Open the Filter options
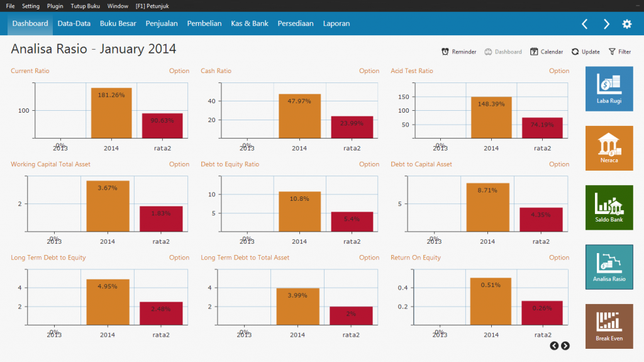Image resolution: width=644 pixels, height=362 pixels. click(619, 52)
